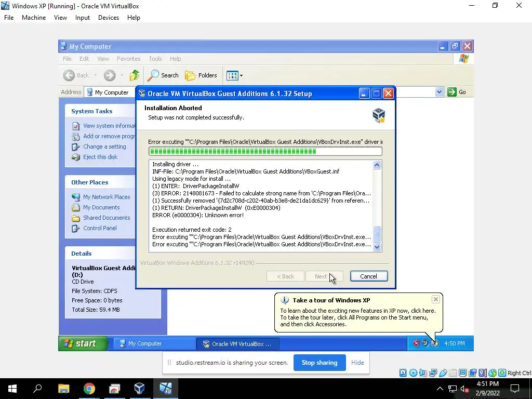Screen dimensions: 532x399
Task: Open the VirtualBox View menu
Action: (x=60, y=18)
